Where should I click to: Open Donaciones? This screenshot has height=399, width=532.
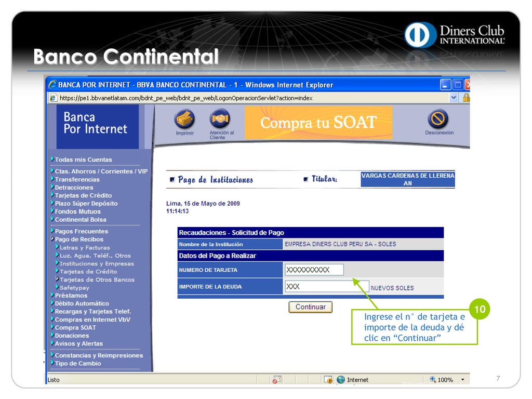click(72, 336)
